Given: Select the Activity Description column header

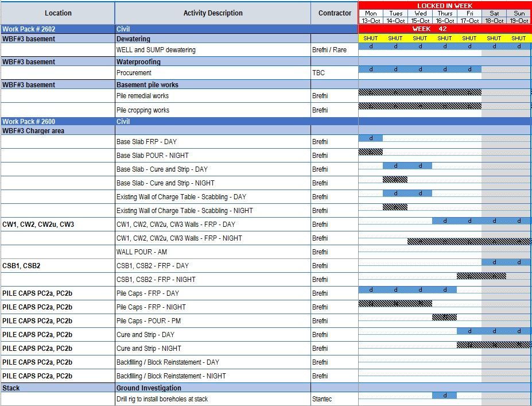Looking at the screenshot, I should click(x=213, y=13).
